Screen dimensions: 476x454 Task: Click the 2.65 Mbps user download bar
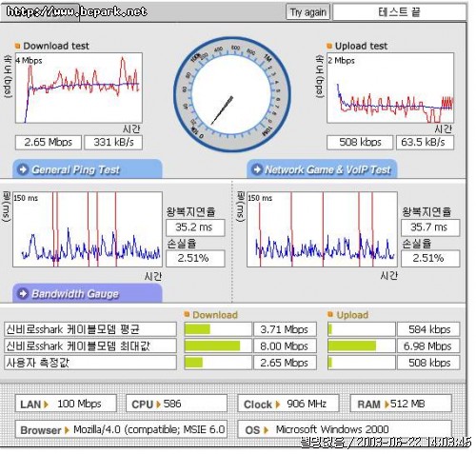(x=218, y=363)
